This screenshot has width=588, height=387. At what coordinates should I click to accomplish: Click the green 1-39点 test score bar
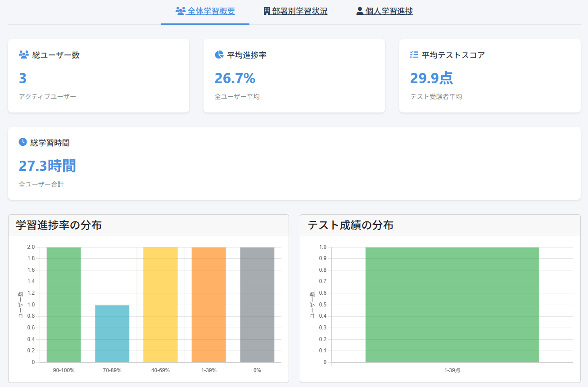452,305
